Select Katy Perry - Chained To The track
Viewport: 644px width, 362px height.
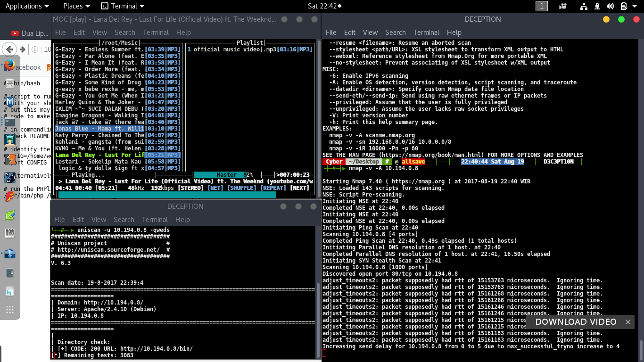coord(118,135)
